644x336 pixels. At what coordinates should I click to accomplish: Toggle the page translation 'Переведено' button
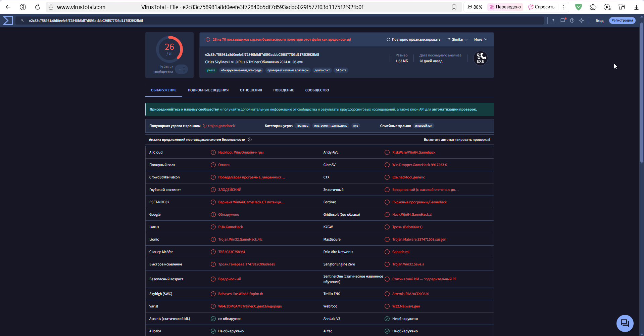point(505,7)
